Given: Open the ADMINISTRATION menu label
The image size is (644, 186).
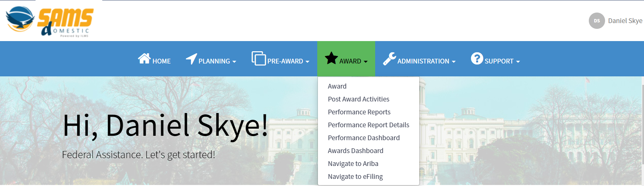Looking at the screenshot, I should click(423, 61).
